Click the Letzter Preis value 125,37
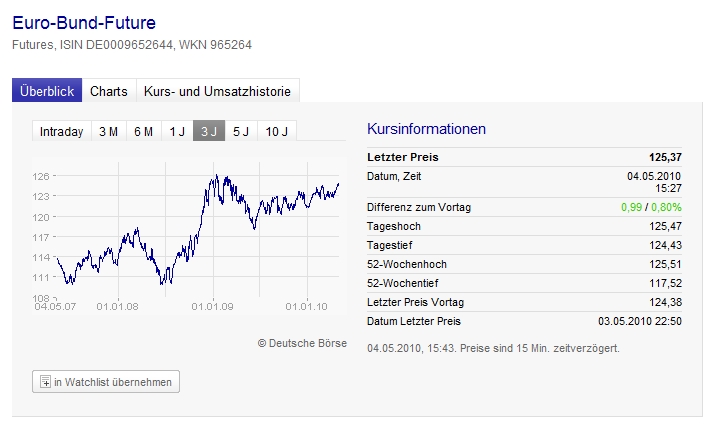Image resolution: width=715 pixels, height=424 pixels. [665, 157]
